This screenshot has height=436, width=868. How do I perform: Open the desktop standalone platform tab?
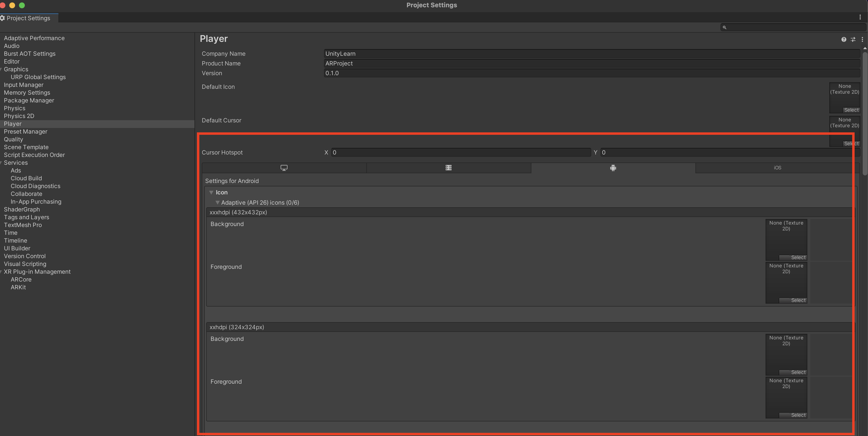pyautogui.click(x=284, y=168)
